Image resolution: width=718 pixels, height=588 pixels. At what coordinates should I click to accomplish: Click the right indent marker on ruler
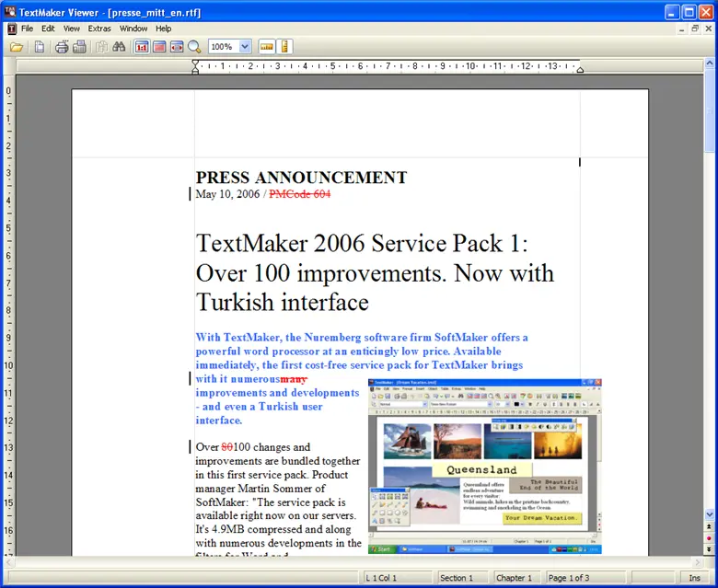580,70
